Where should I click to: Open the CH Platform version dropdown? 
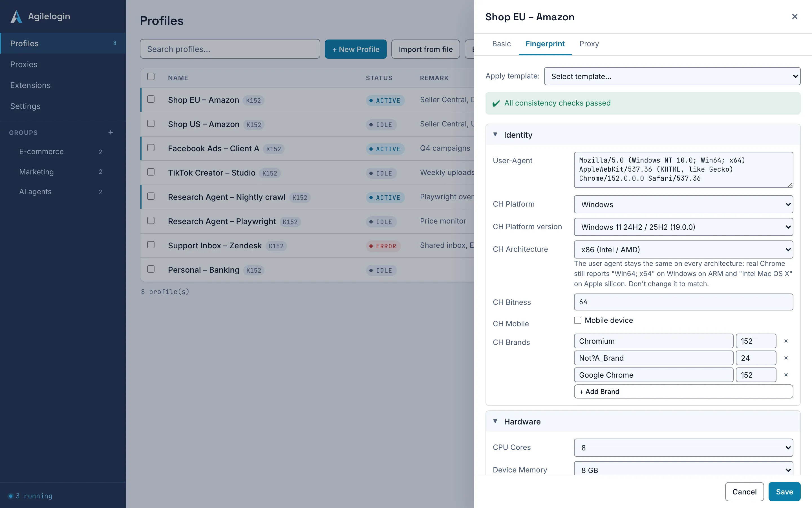(x=683, y=227)
